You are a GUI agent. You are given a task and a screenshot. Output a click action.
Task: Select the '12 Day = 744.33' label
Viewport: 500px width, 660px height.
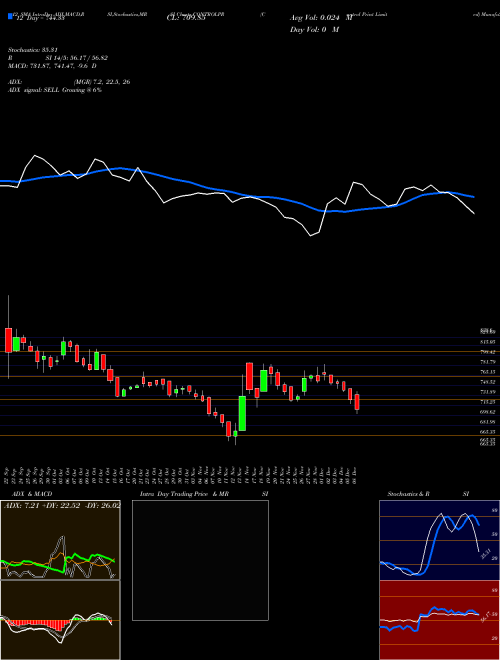40,18
